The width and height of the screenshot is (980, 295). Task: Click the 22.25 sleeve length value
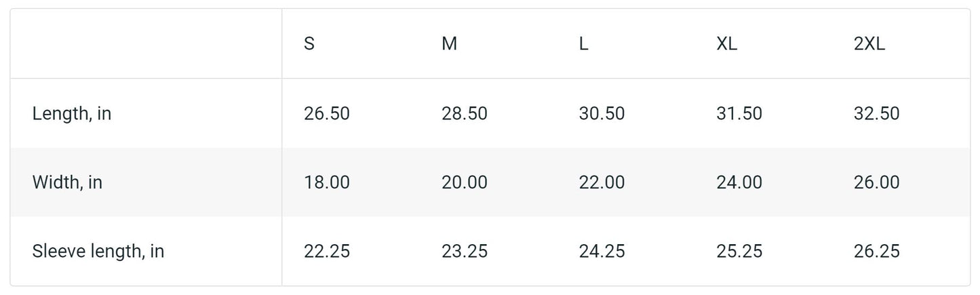pos(327,252)
